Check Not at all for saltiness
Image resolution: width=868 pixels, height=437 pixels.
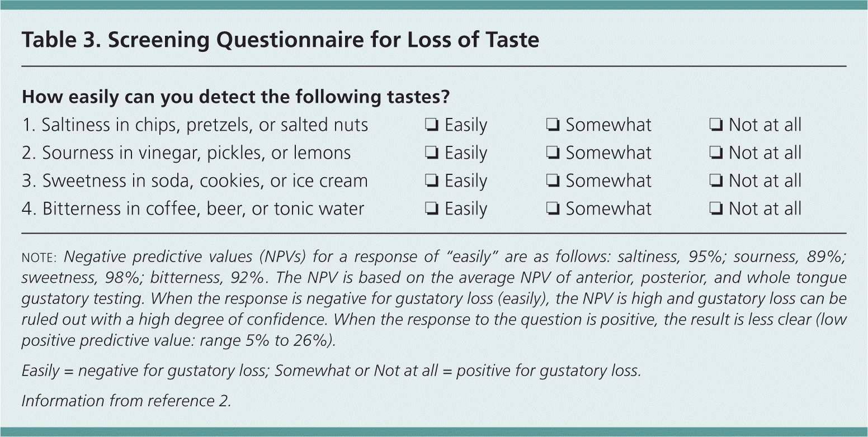coord(715,125)
